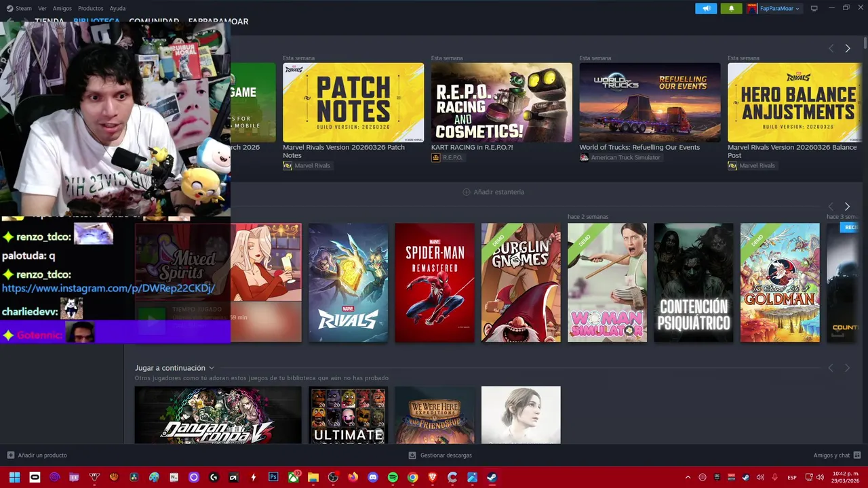Open the Xbox app from taskbar
Image resolution: width=868 pixels, height=488 pixels.
pos(293,477)
